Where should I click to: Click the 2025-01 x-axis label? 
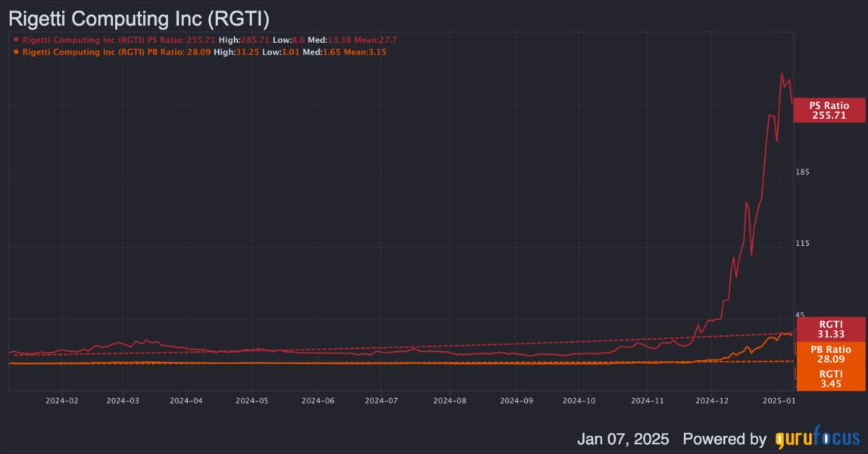[x=779, y=400]
